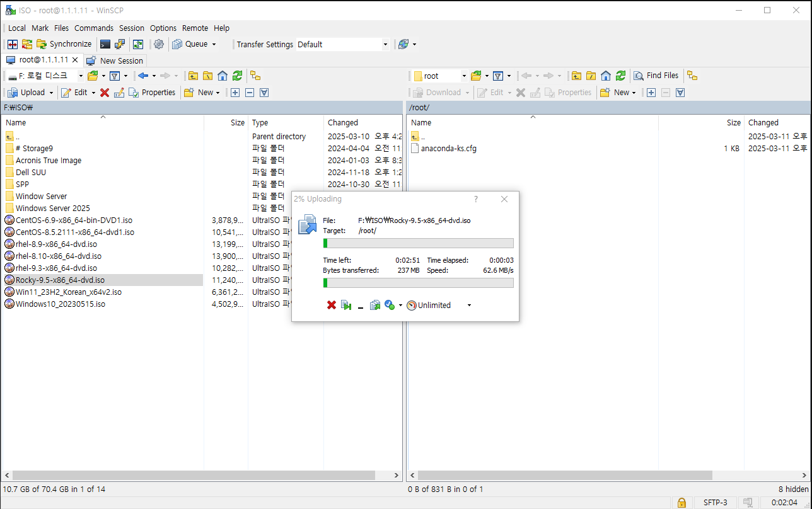Screen dimensions: 812x509
Task: Click the local open directory icon
Action: click(x=93, y=76)
